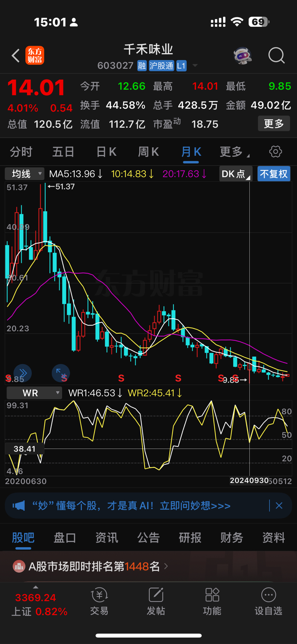This screenshot has width=297, height=644.
Task: Tap 立即问妙想 banner link
Action: (x=195, y=506)
